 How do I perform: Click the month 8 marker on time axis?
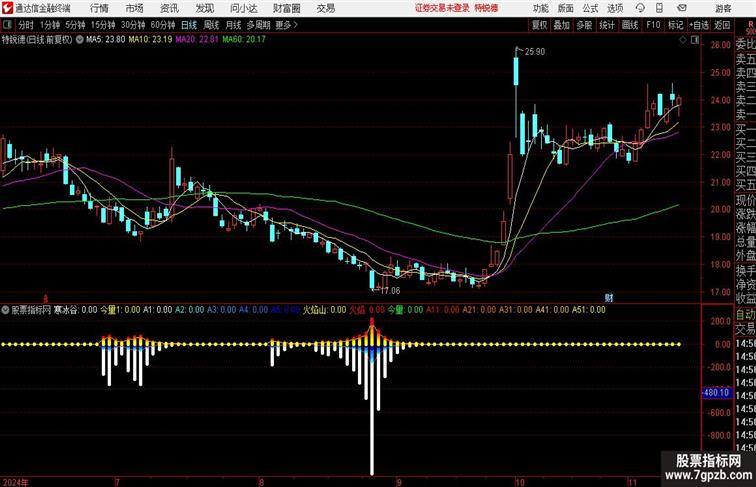click(x=261, y=482)
